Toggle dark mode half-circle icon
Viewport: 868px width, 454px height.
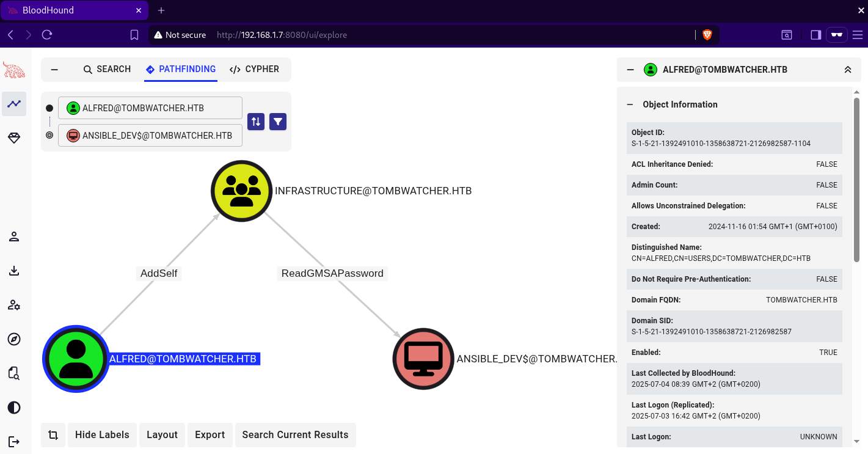click(14, 408)
